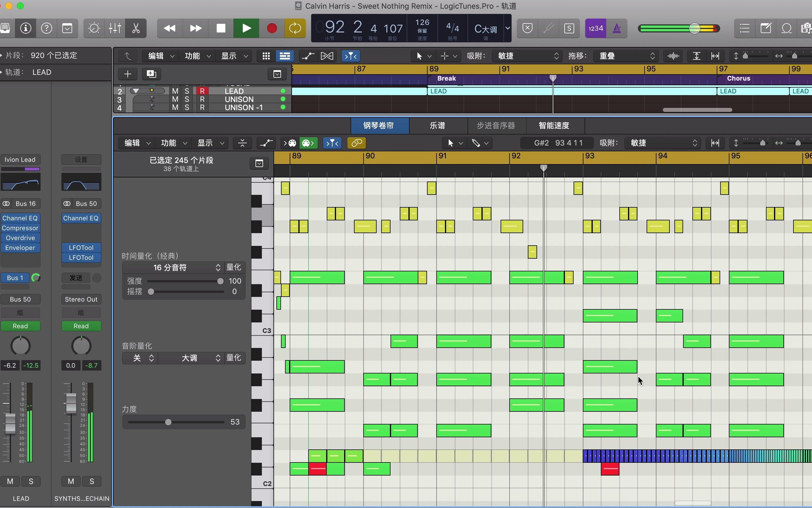Toggle record enable on LEAD track
The image size is (812, 508).
[202, 91]
